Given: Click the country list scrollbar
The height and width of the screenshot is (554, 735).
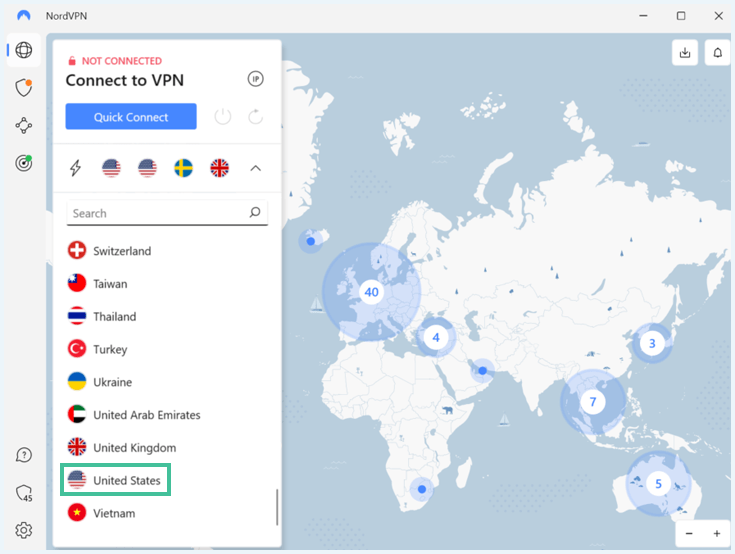Looking at the screenshot, I should pyautogui.click(x=277, y=507).
